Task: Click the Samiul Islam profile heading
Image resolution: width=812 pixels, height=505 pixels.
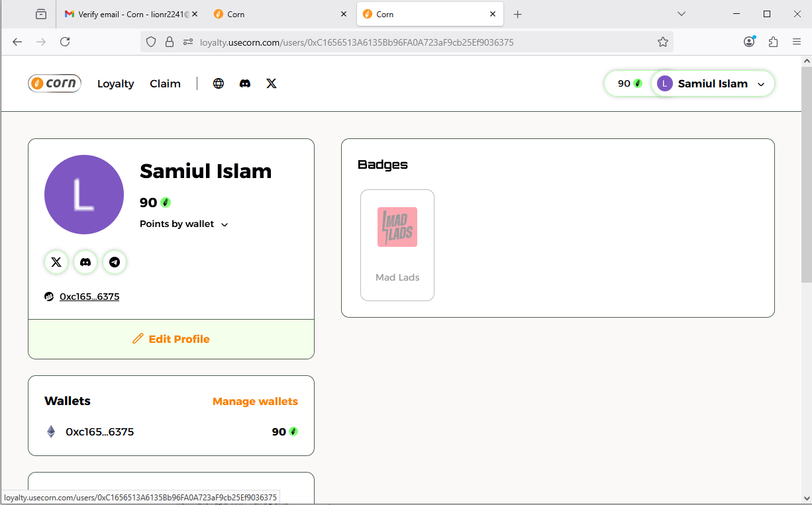Action: (206, 171)
